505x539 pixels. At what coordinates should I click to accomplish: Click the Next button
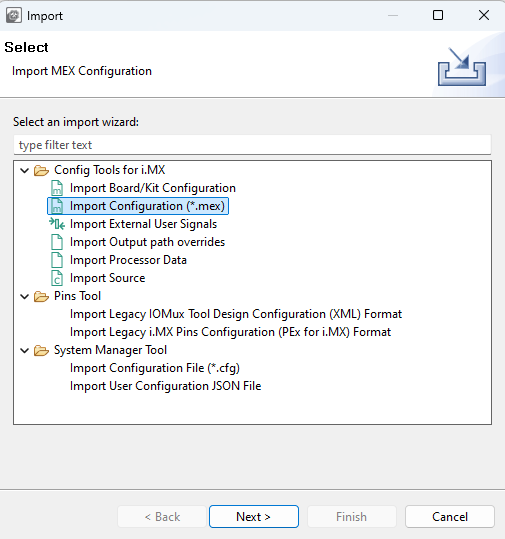[x=254, y=517]
